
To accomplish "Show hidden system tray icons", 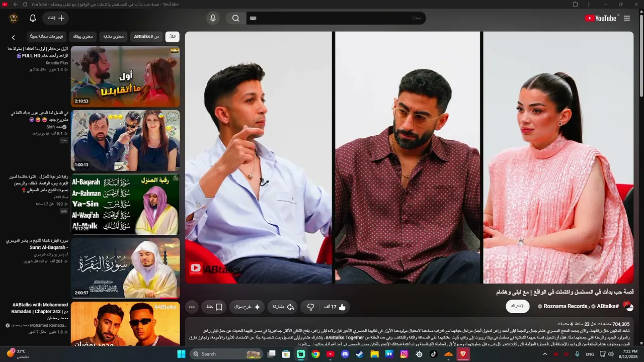I will click(545, 354).
